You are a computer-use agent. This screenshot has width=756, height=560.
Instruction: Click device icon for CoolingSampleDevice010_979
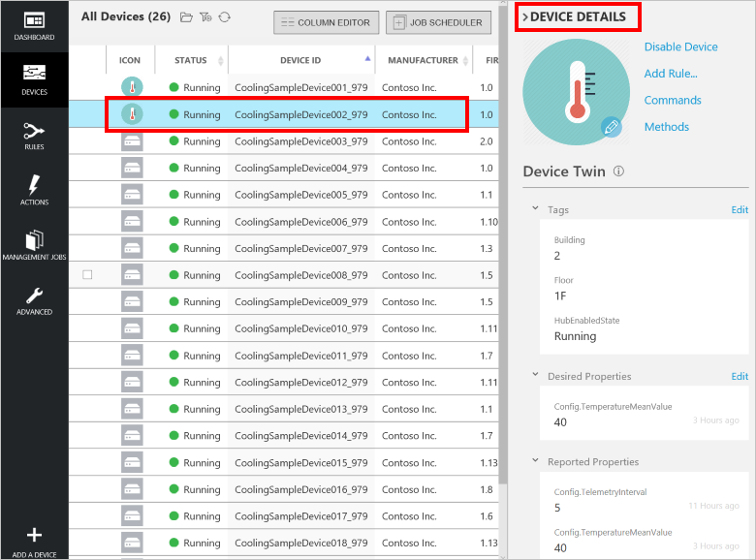click(x=132, y=328)
